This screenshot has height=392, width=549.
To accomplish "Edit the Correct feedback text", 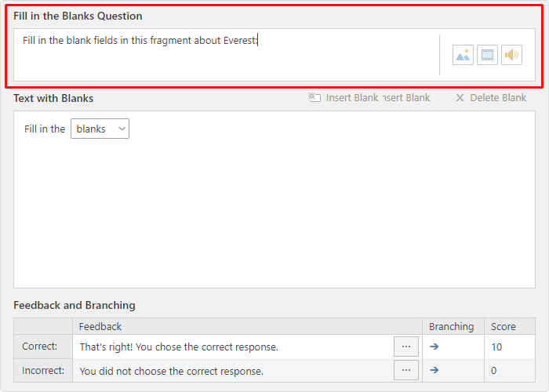I will (x=179, y=347).
